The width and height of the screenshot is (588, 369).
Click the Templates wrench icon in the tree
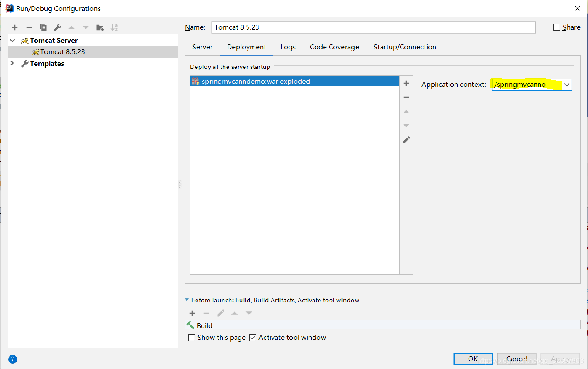[x=25, y=64]
